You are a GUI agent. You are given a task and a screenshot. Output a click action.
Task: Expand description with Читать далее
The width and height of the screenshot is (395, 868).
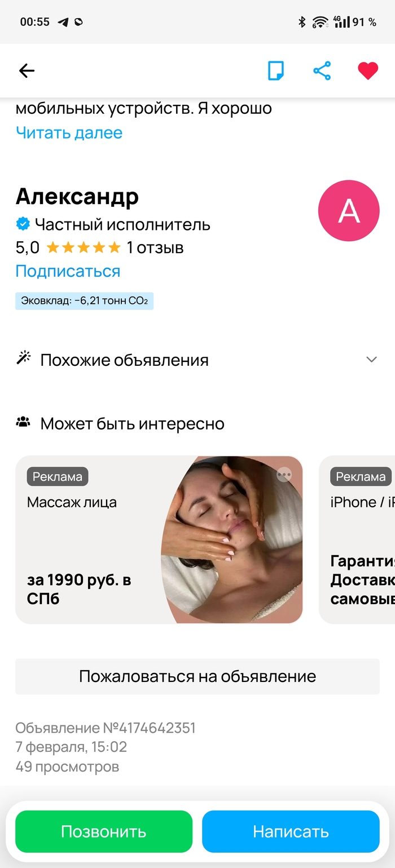(x=69, y=133)
